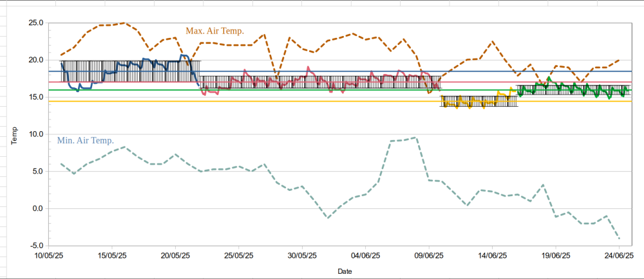Viewport: 644px width, 279px height.
Task: Click the 25.0 y-axis label
Action: pyautogui.click(x=36, y=22)
